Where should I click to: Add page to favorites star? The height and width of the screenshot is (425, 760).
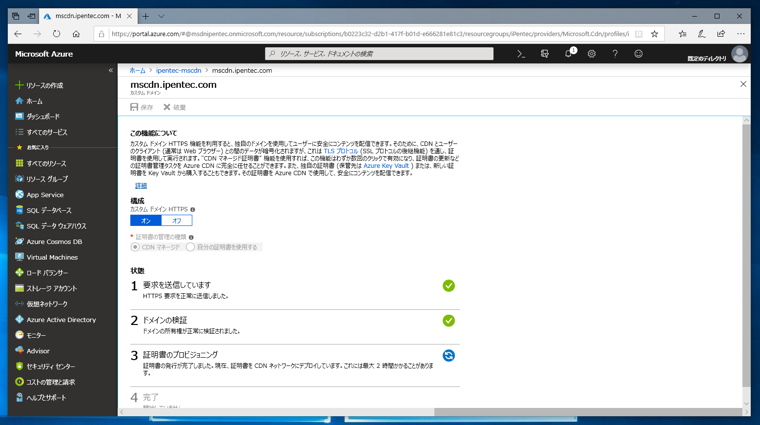click(654, 34)
